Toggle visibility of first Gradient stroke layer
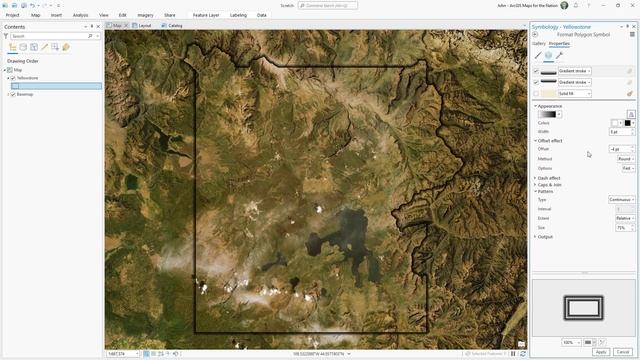Viewport: 640px width, 360px height. coord(536,71)
